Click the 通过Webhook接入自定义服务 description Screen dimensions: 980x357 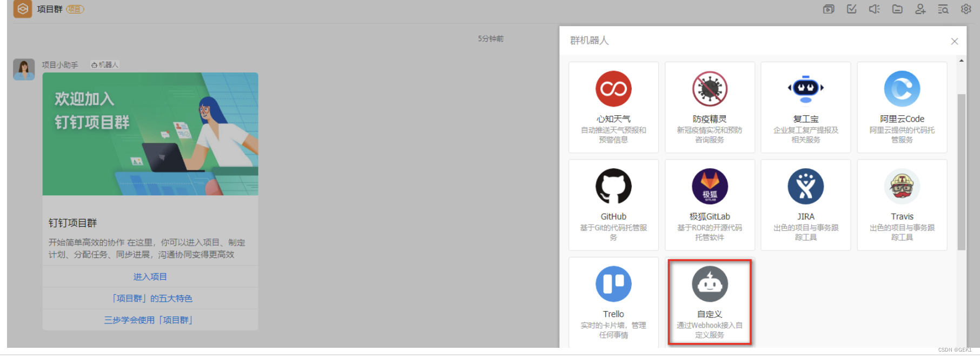click(x=710, y=330)
